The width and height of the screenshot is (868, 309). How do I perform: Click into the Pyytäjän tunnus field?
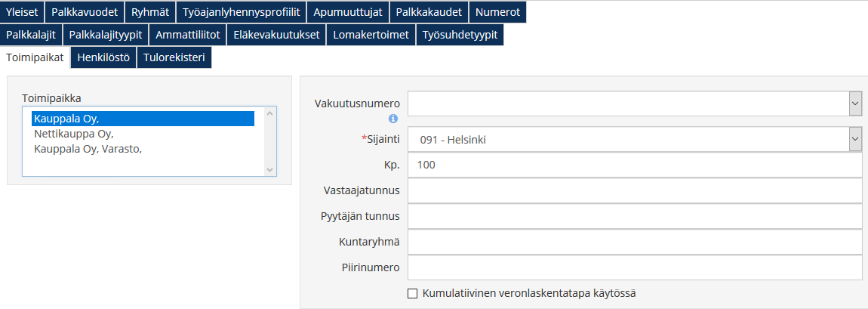[x=634, y=216]
